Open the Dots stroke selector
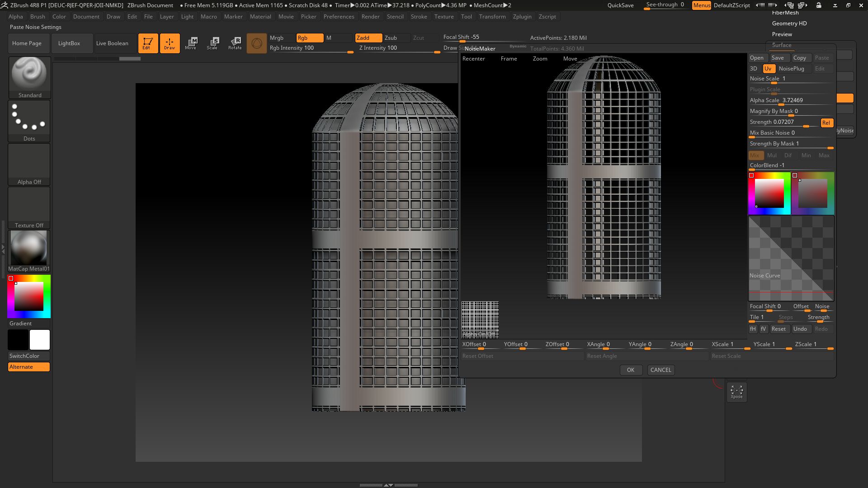The height and width of the screenshot is (488, 868). pos(29,121)
